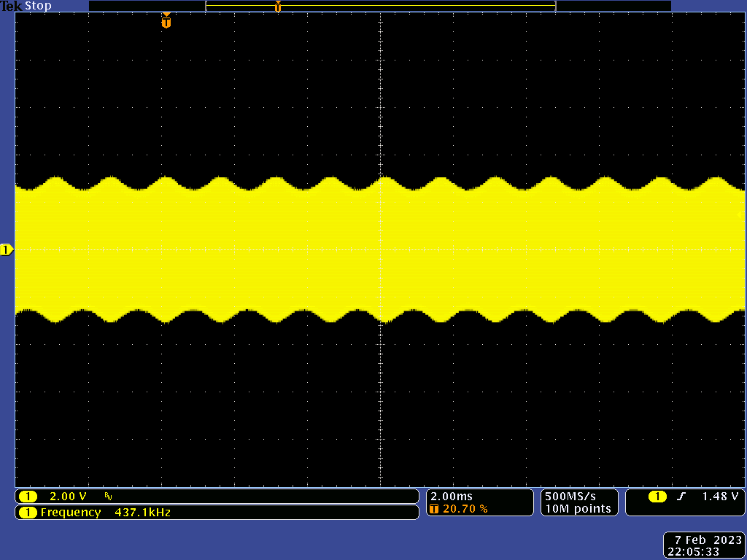Image resolution: width=747 pixels, height=560 pixels.
Task: Select the 1.48 V trigger level readout
Action: [720, 497]
